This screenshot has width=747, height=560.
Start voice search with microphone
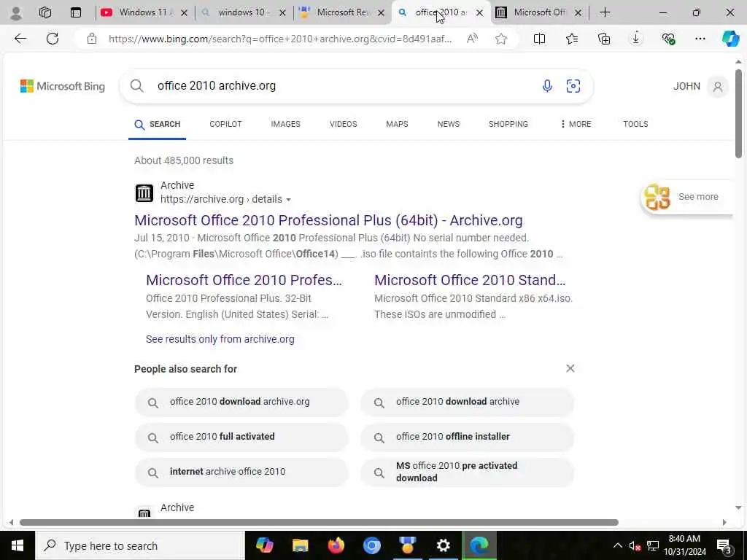coord(547,86)
